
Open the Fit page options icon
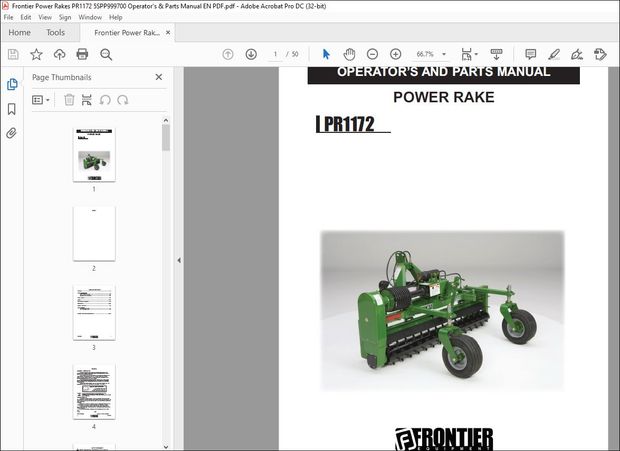coord(466,54)
